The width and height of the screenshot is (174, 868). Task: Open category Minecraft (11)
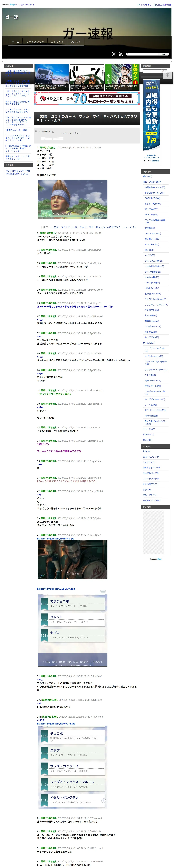151,416
